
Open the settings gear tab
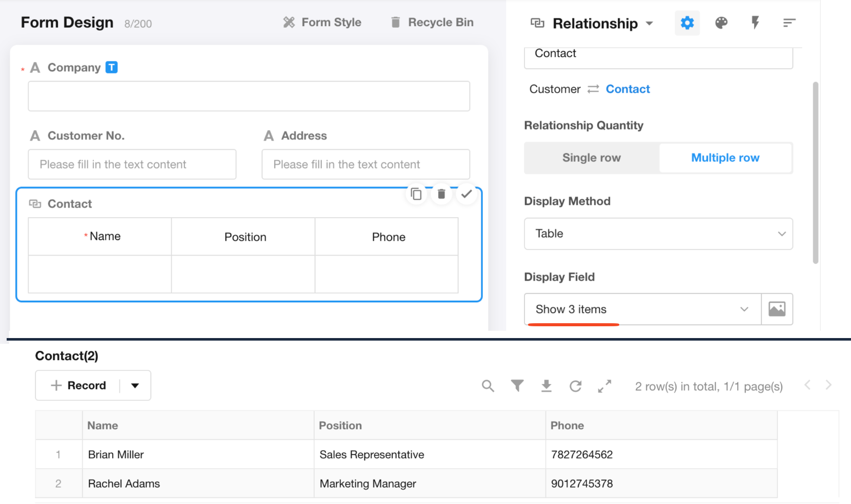pyautogui.click(x=687, y=23)
